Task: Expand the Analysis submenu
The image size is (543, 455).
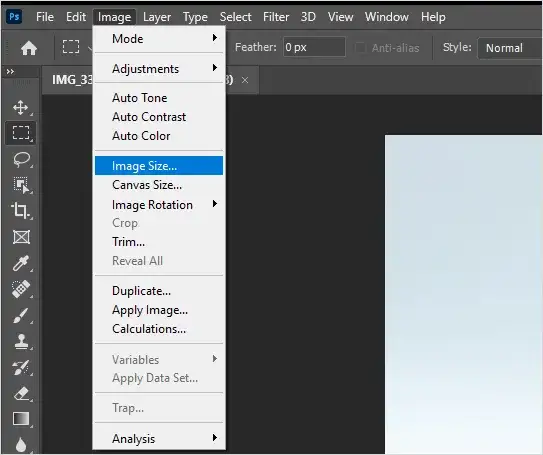Action: click(159, 438)
